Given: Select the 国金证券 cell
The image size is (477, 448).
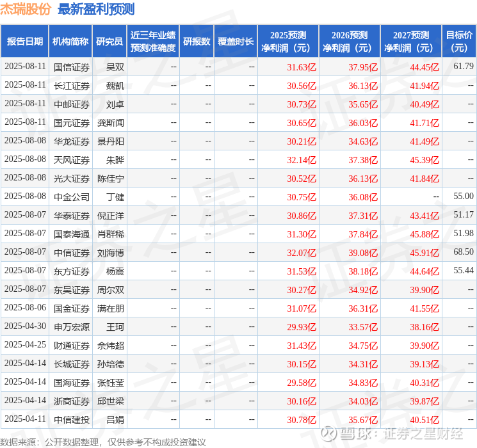Looking at the screenshot, I should (72, 308).
